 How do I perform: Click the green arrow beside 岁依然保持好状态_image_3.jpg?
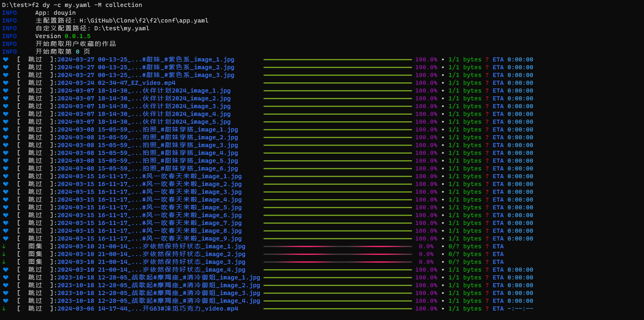[4, 262]
